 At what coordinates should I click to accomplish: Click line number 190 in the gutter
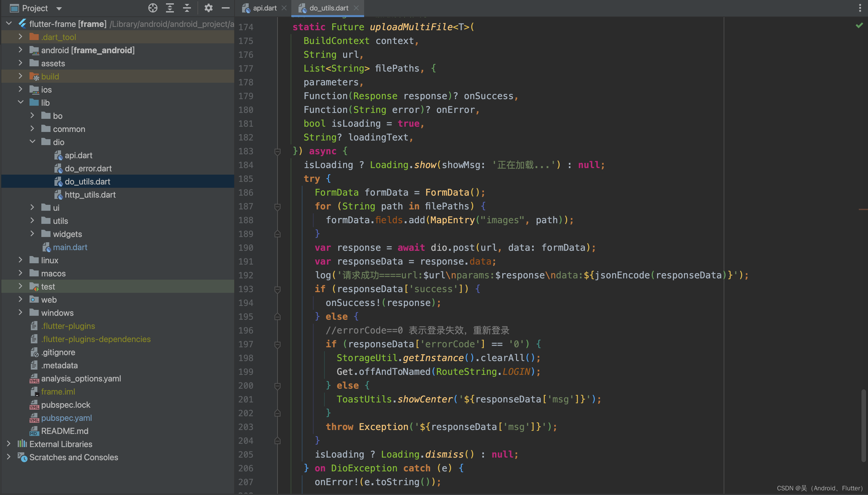(x=246, y=248)
